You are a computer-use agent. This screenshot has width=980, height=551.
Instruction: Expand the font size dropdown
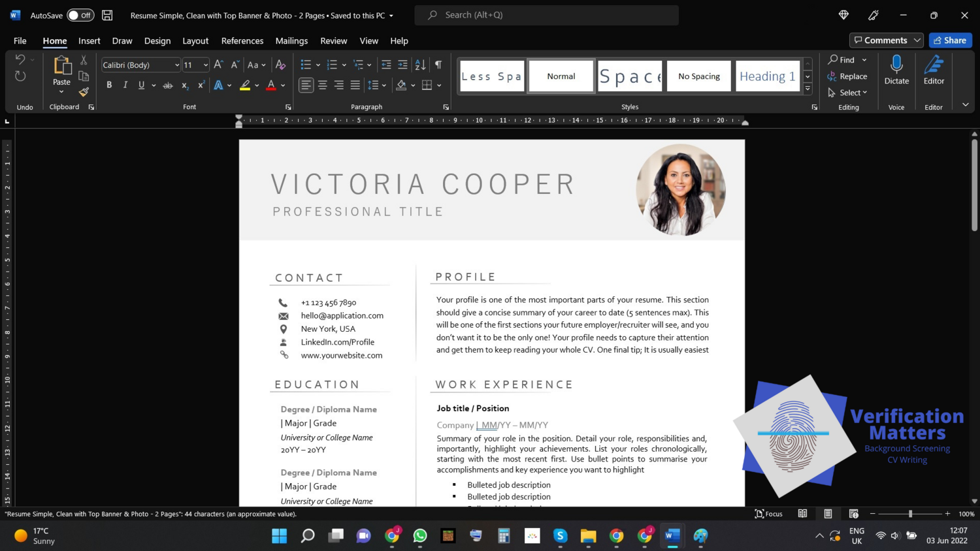[205, 65]
